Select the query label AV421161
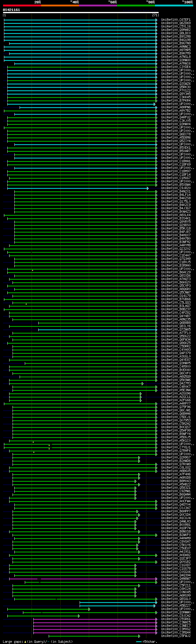The image size is (196, 644). pos(12,10)
